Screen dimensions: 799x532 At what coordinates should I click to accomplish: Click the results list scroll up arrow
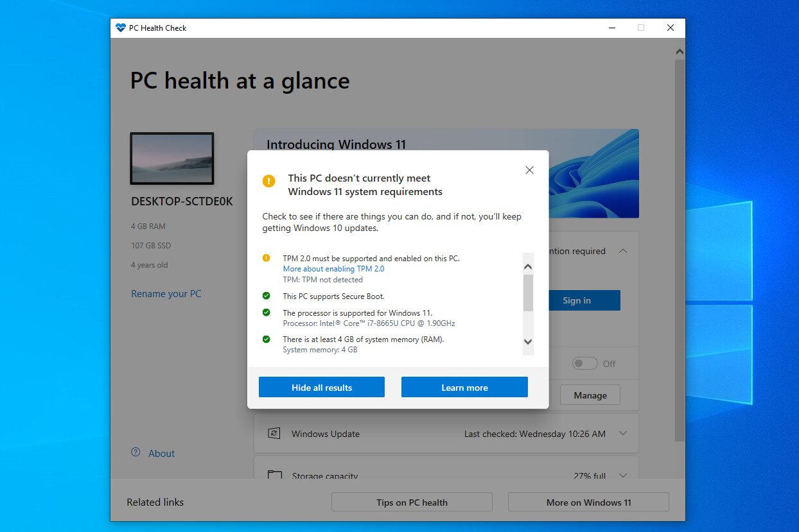(528, 266)
